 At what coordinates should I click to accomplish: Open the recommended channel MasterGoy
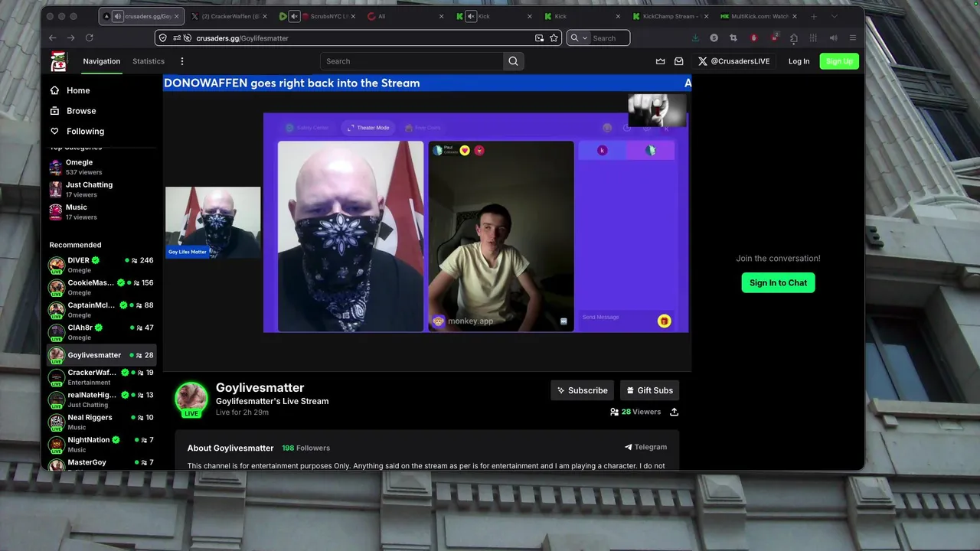(x=102, y=463)
